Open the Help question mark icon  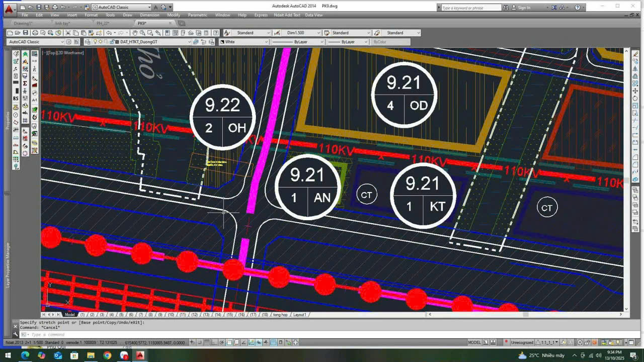577,8
